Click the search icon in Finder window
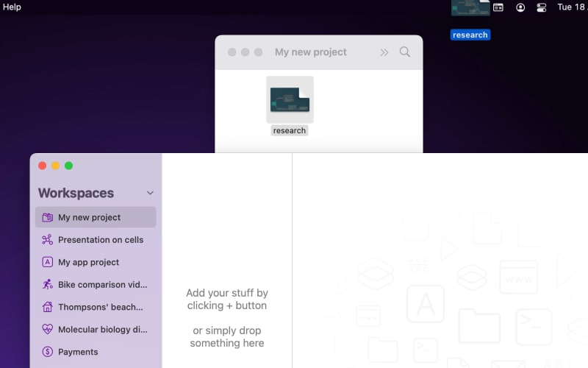This screenshot has height=368, width=588. coord(405,52)
